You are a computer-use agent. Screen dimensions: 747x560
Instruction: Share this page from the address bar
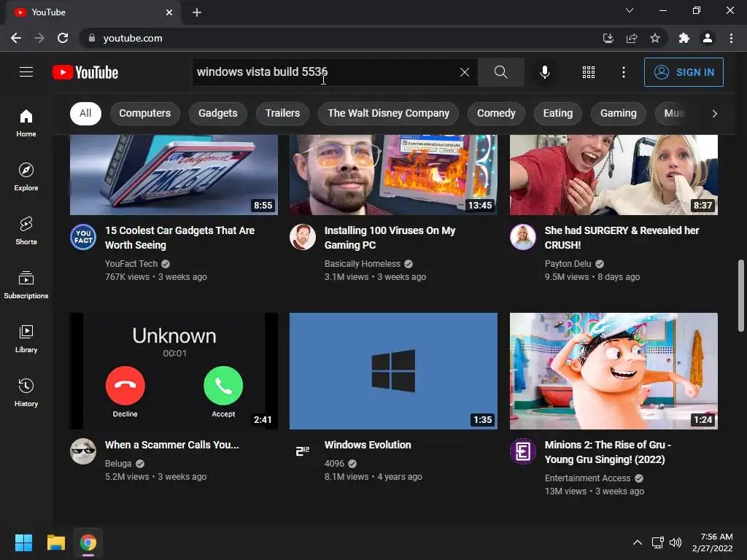[x=631, y=38]
